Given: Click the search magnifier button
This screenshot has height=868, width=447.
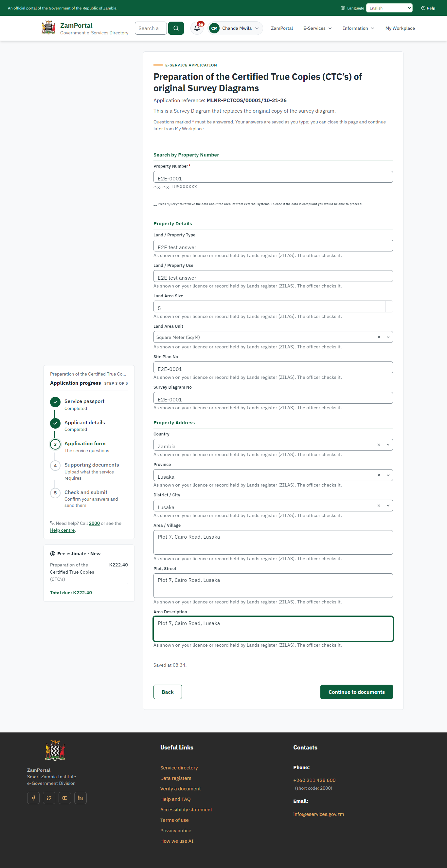Looking at the screenshot, I should coord(176,28).
